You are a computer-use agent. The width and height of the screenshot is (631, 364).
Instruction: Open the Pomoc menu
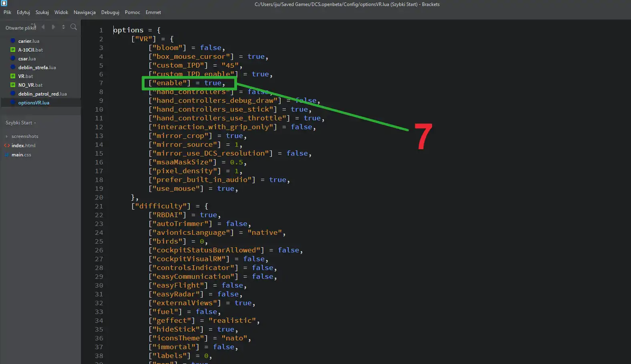coord(133,12)
